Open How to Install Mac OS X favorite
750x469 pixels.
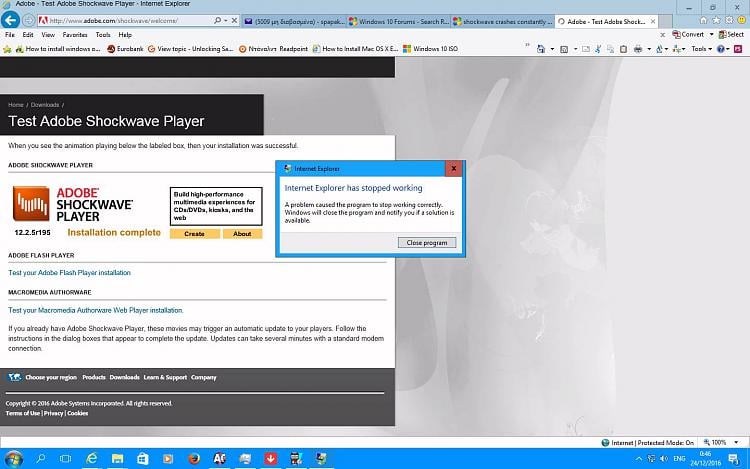coord(355,49)
